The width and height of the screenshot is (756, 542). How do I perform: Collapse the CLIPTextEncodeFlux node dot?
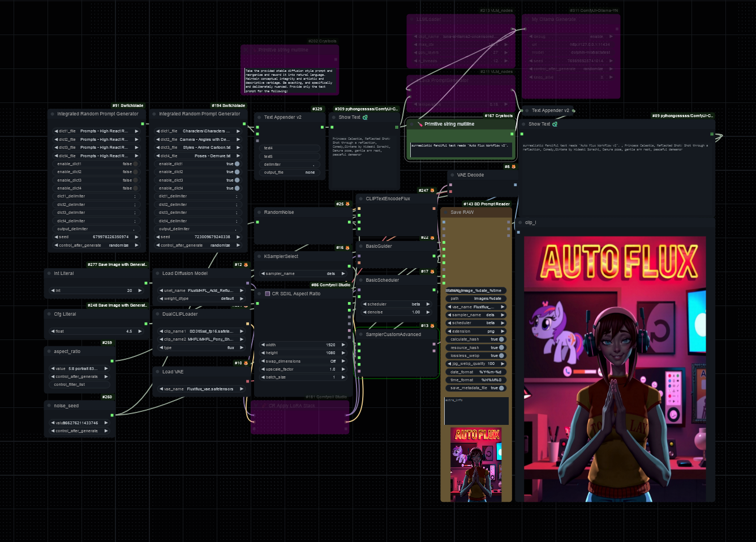pyautogui.click(x=361, y=199)
